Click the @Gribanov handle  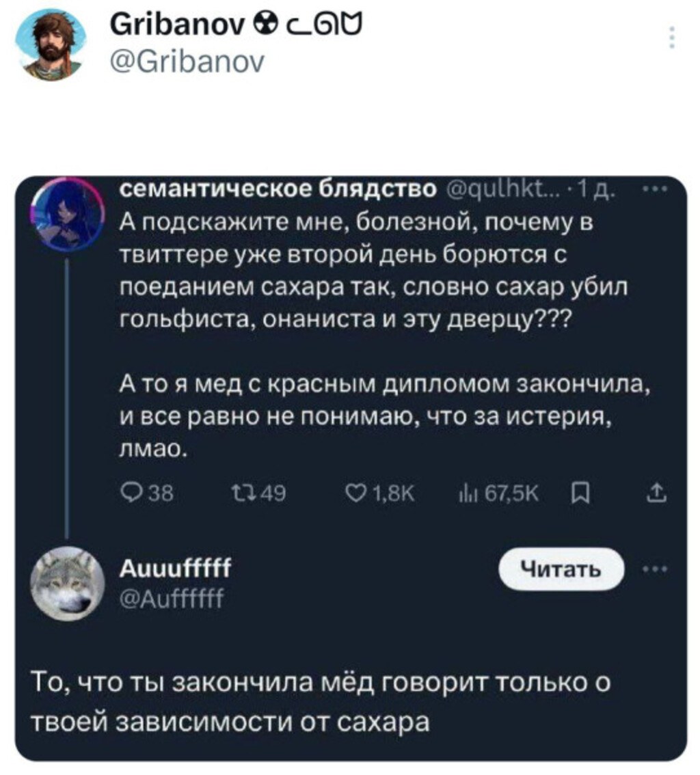(187, 63)
